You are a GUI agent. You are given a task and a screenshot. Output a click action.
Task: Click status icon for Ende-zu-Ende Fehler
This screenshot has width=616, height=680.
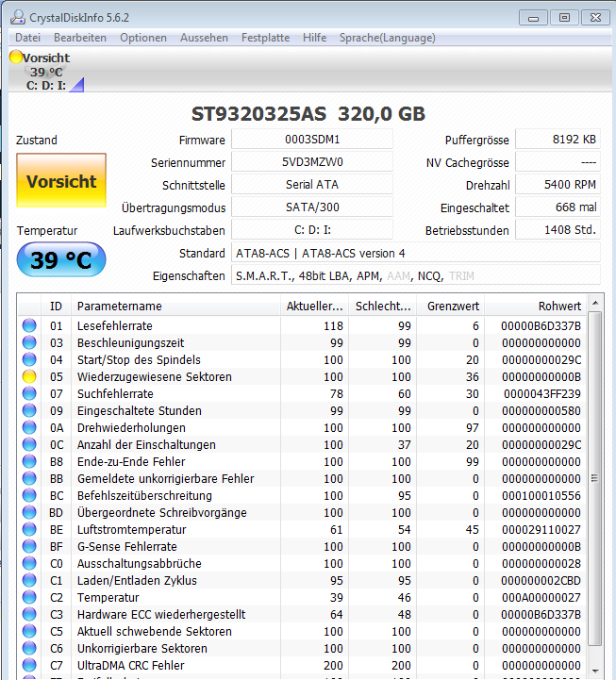[29, 461]
